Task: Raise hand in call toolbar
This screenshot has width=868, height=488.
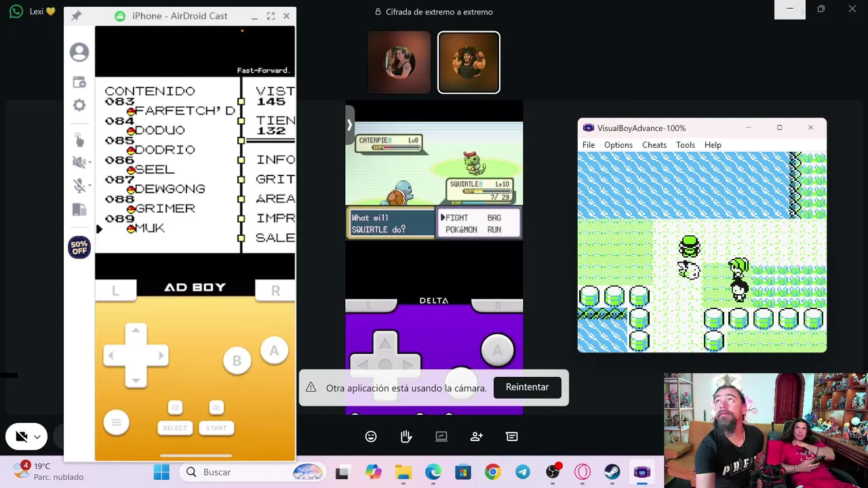Action: [406, 436]
